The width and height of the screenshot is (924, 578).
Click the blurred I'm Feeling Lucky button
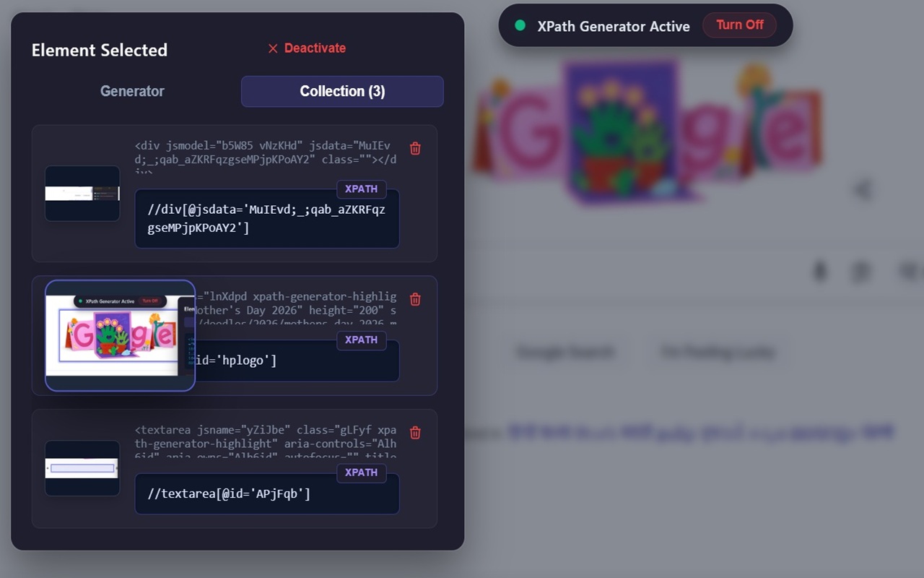(718, 353)
